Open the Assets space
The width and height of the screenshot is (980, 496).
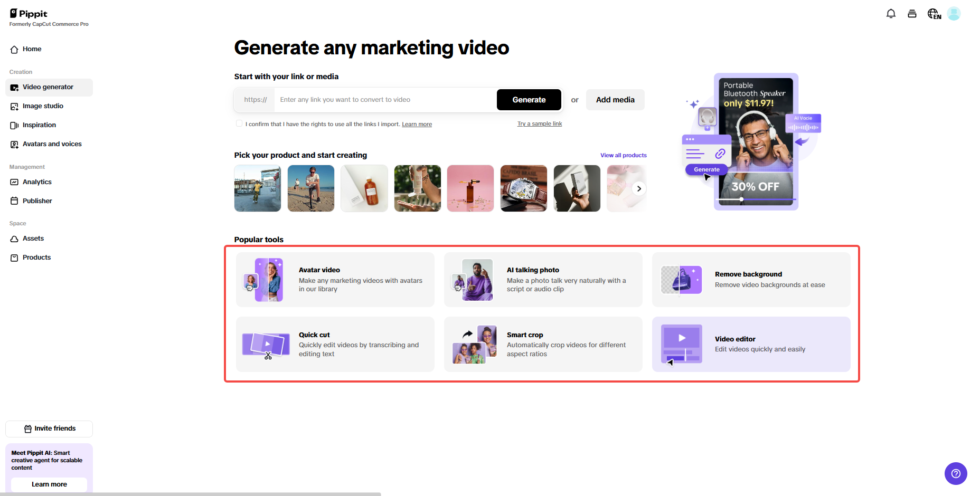(x=33, y=238)
